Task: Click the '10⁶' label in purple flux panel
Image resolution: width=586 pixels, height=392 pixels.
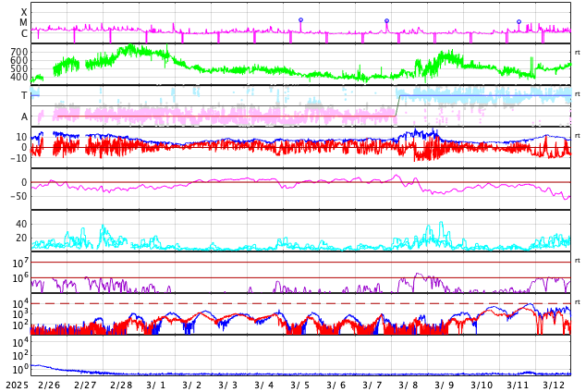Action: click(x=20, y=278)
